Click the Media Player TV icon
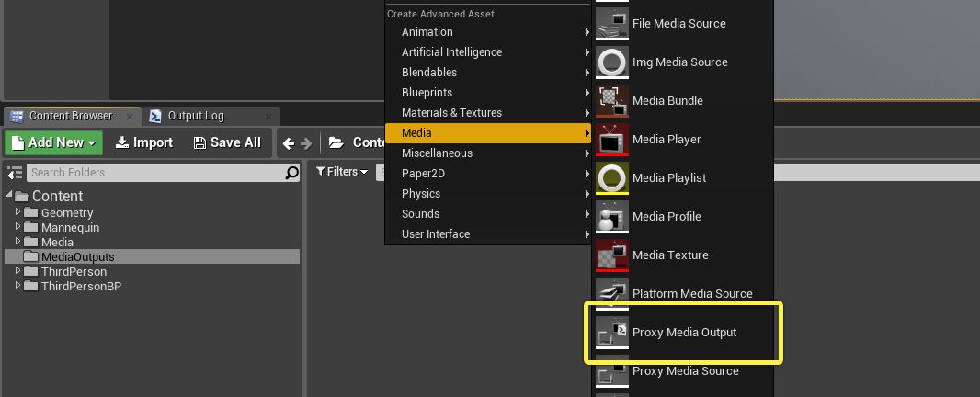 click(x=612, y=140)
